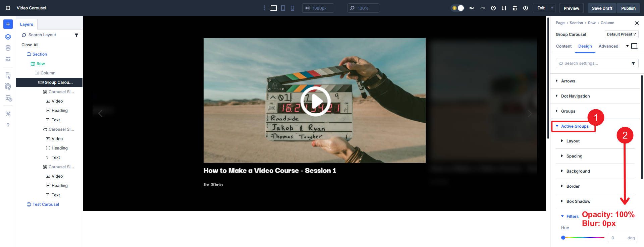This screenshot has height=247, width=644.
Task: Click the undo arrow in top toolbar
Action: click(472, 8)
